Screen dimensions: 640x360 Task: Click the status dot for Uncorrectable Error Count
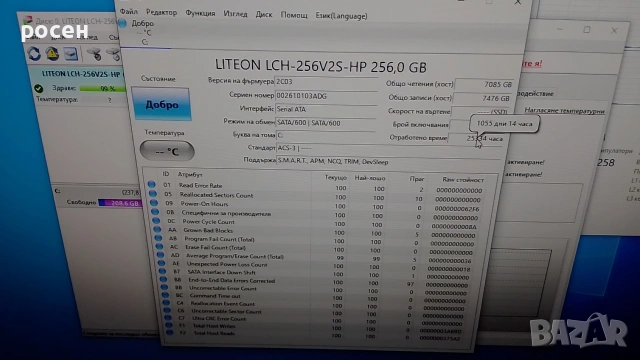point(164,287)
